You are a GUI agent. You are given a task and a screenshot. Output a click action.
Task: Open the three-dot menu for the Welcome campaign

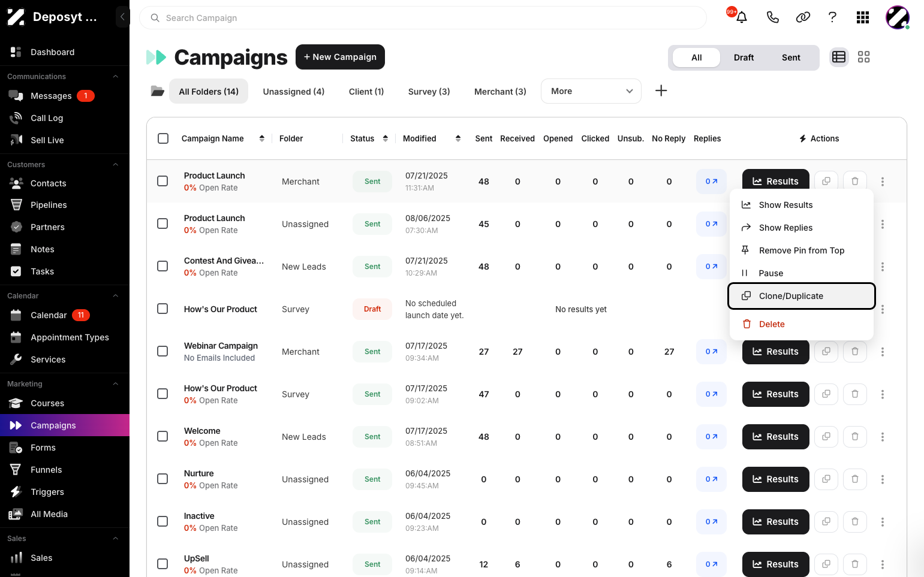pos(882,437)
